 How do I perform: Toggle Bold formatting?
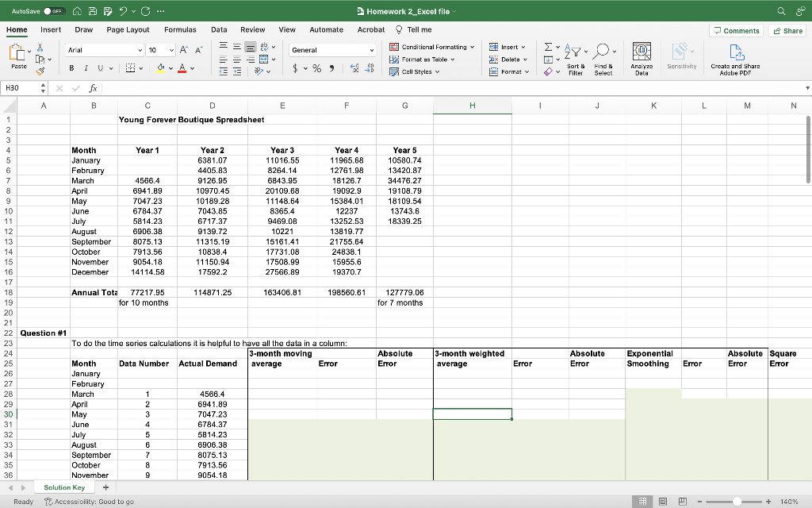pyautogui.click(x=71, y=68)
